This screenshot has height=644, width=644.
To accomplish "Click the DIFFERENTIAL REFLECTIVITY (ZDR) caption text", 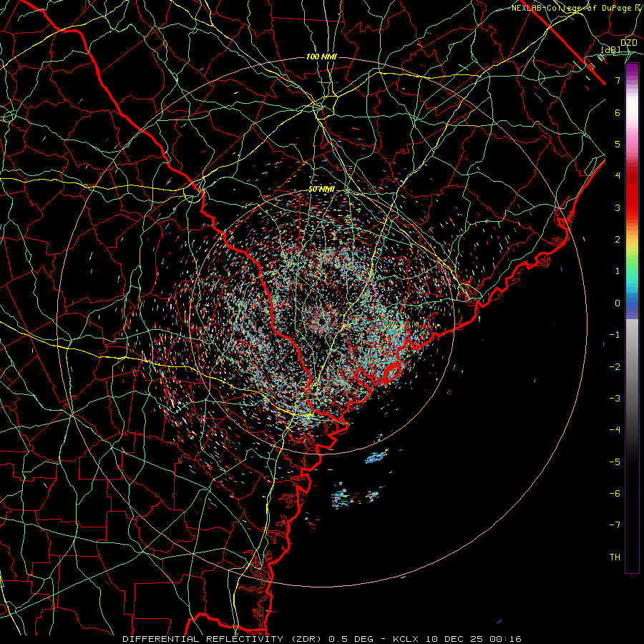I will [223, 639].
